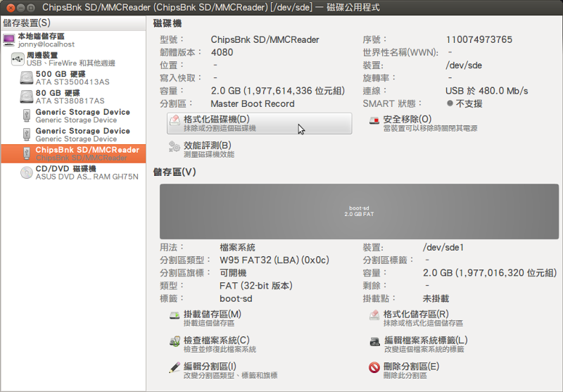The height and width of the screenshot is (392, 563).
Task: Click the 掛載儲存區(M) label
Action: coord(213,314)
